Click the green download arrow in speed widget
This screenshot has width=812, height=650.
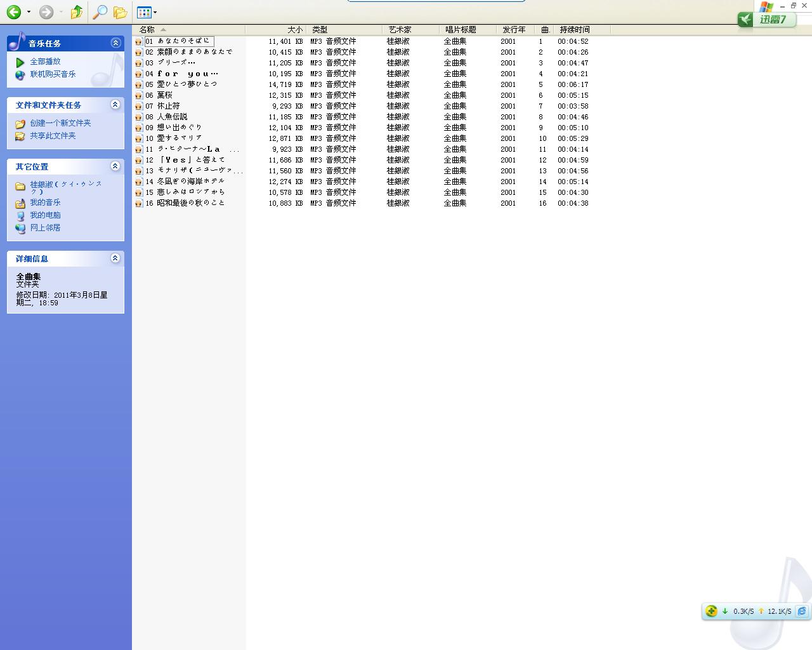pos(725,611)
